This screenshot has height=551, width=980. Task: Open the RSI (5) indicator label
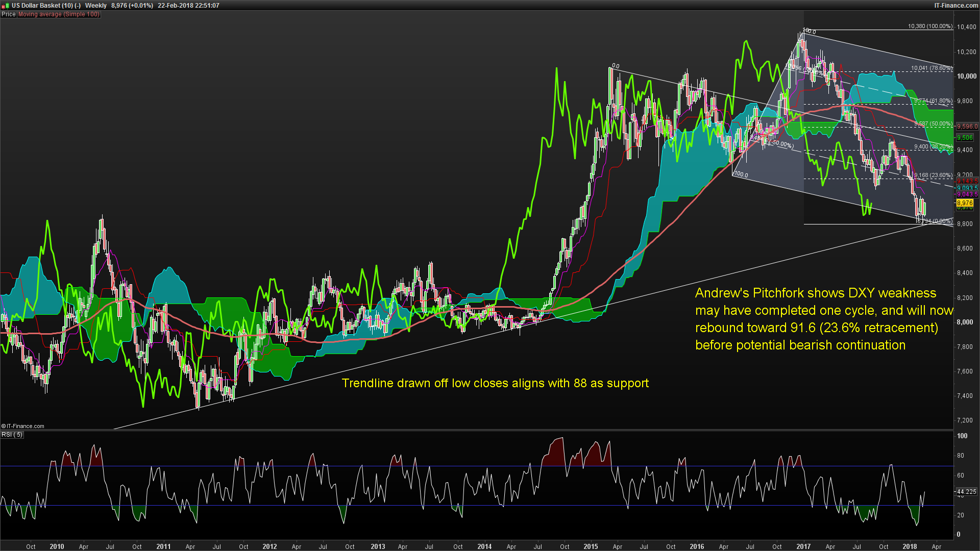point(12,435)
